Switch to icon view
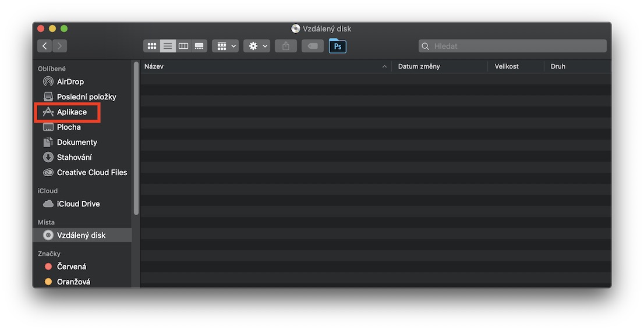 coord(151,46)
